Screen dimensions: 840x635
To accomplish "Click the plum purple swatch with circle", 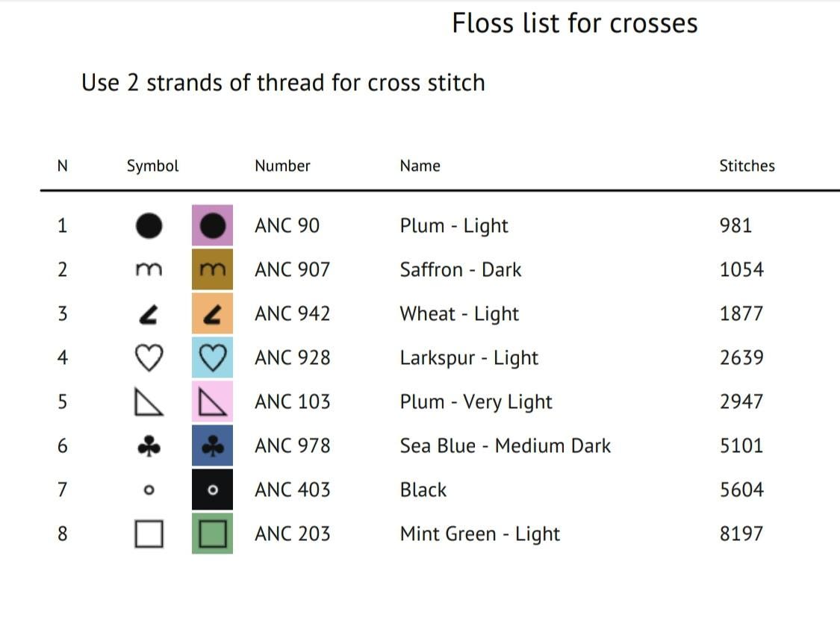I will point(212,225).
